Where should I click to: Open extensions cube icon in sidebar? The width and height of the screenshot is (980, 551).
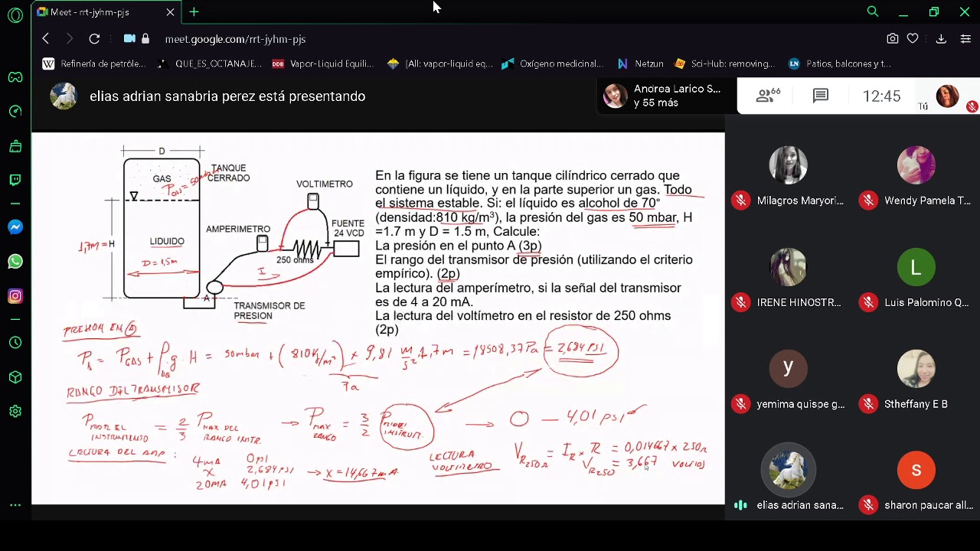[x=15, y=377]
